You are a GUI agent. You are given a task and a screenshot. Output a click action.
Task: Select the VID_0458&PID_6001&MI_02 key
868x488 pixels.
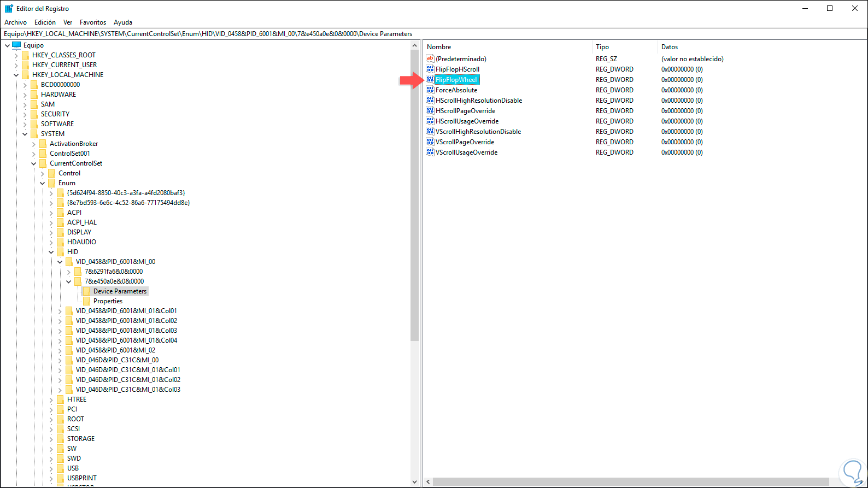115,350
